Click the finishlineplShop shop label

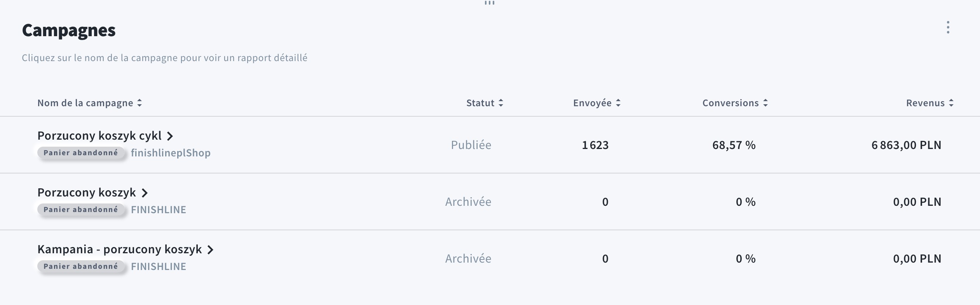click(171, 153)
